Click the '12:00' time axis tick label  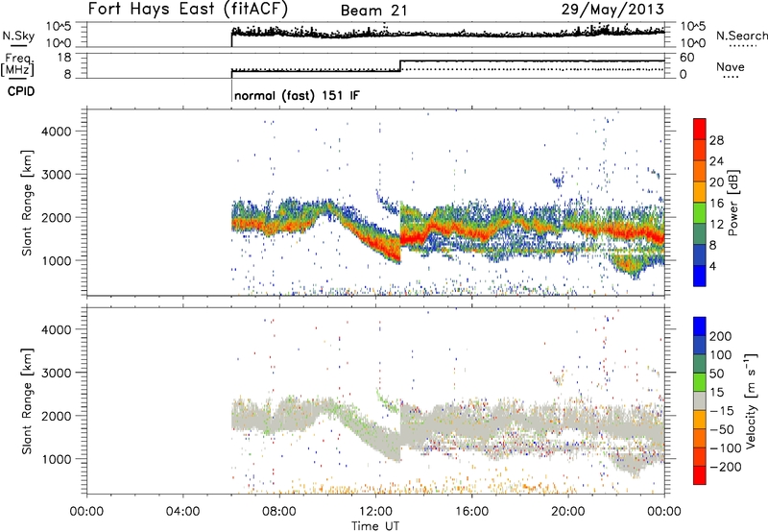[375, 512]
